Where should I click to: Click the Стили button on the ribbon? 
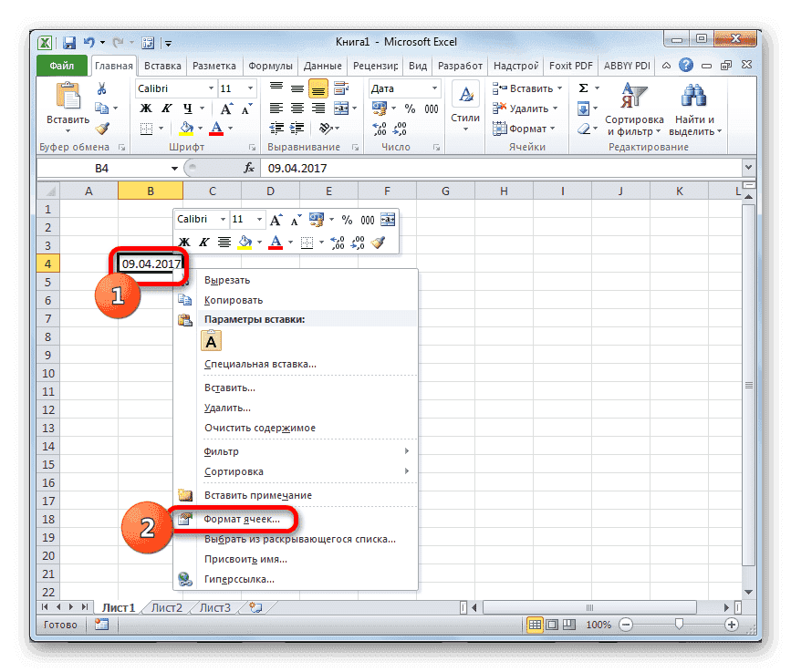464,105
